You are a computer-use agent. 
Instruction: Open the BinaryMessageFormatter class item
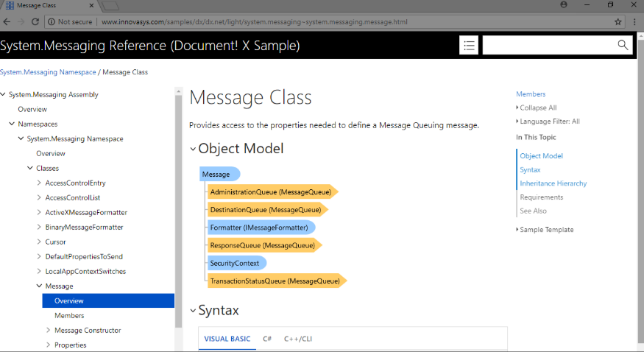point(84,227)
